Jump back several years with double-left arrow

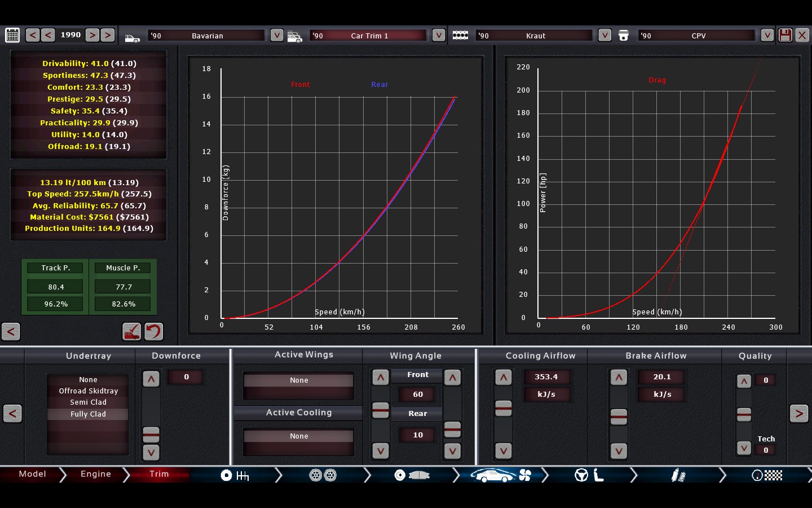[x=33, y=35]
